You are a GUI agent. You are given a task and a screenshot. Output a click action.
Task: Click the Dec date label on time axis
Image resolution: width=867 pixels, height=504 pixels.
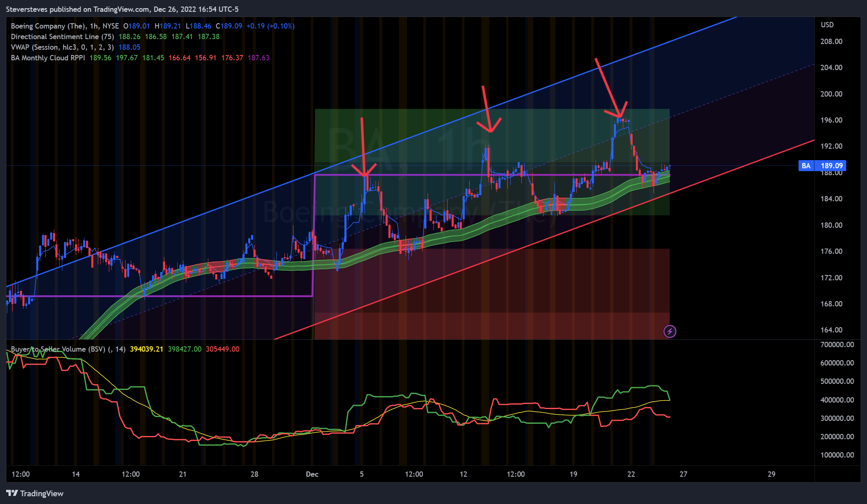[312, 474]
